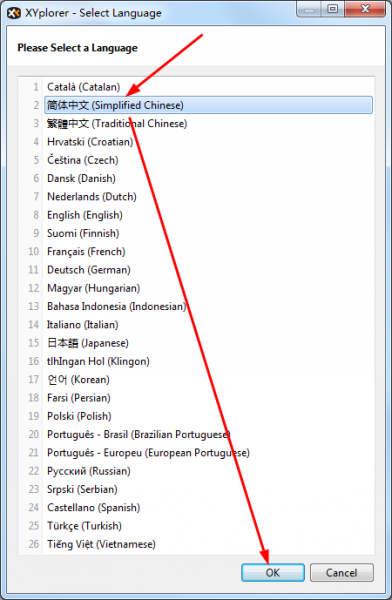Click the XYplorer icon in title bar
The width and height of the screenshot is (392, 600).
point(14,13)
